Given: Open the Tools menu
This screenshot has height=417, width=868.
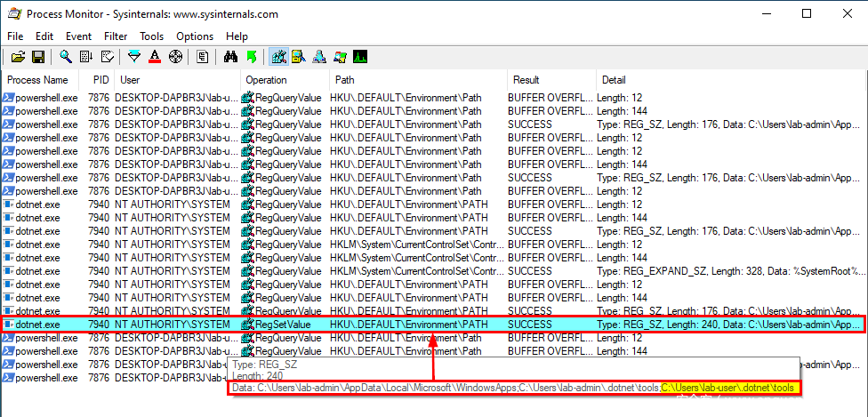Looking at the screenshot, I should [151, 36].
